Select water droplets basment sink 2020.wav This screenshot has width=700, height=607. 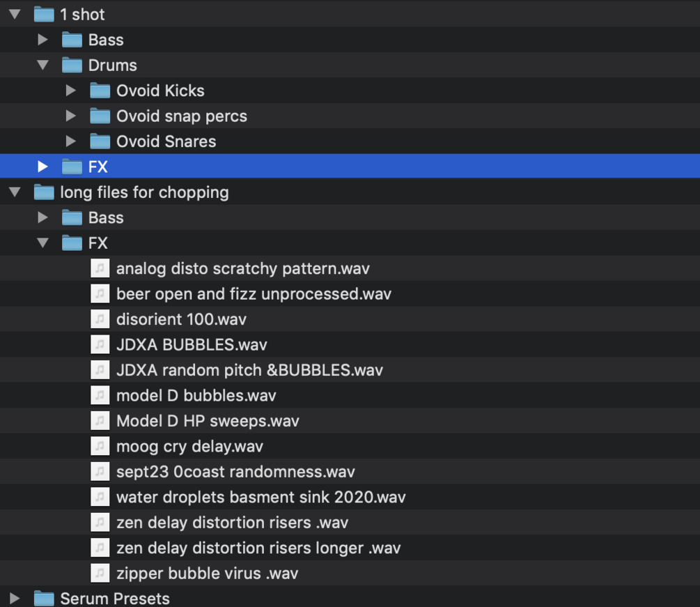[260, 498]
